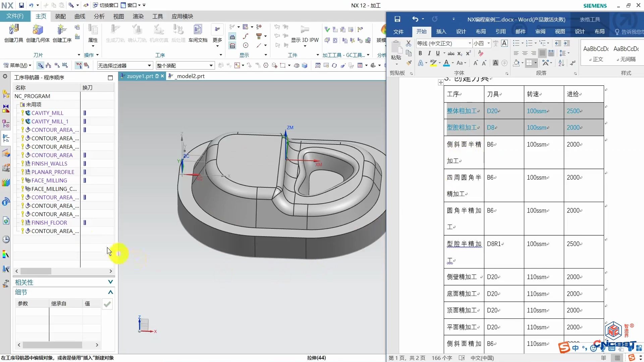This screenshot has width=644, height=362.
Task: Toggle the operation navigator maximize checkbox
Action: pyautogui.click(x=110, y=78)
